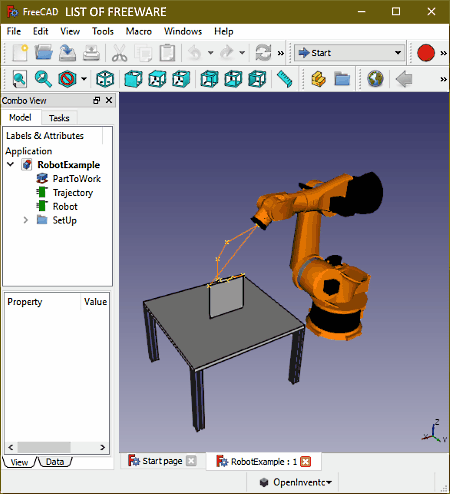
Task: Open the Macro menu
Action: (139, 31)
